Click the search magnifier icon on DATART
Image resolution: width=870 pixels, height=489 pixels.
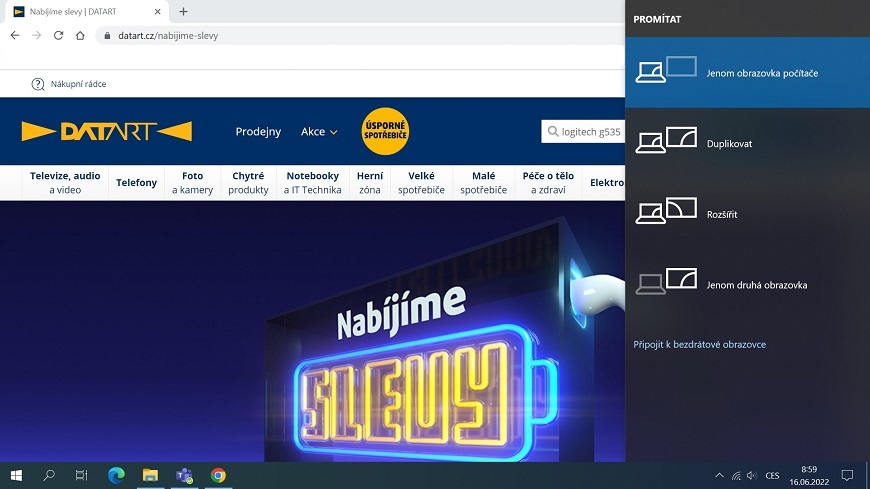(553, 132)
